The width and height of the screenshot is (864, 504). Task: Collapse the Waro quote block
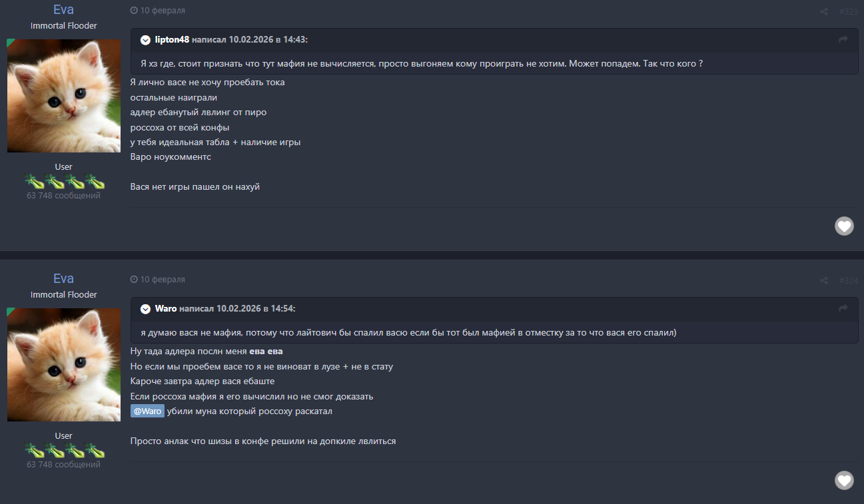point(145,309)
